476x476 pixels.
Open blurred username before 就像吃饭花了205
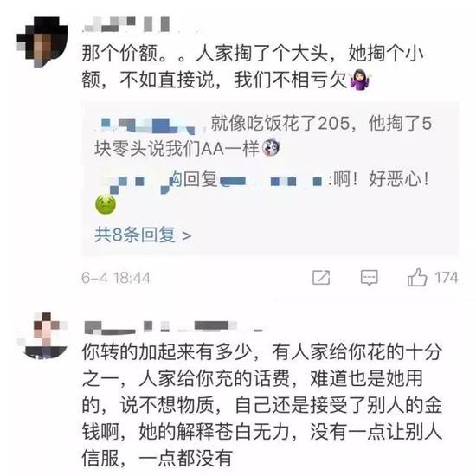[149, 125]
